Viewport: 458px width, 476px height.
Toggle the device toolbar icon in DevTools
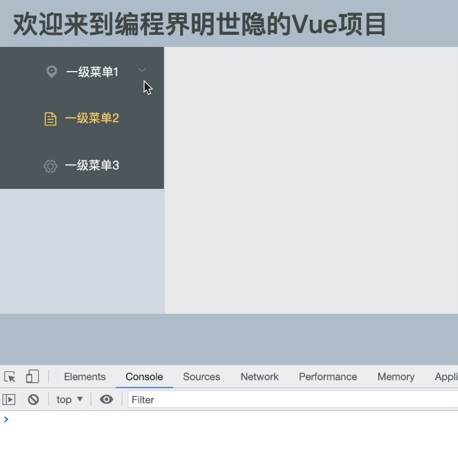coord(32,377)
